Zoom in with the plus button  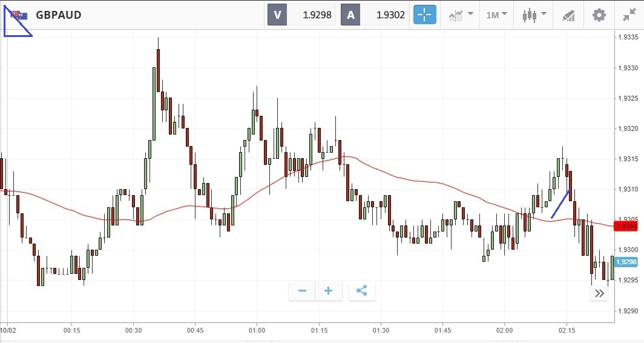click(x=329, y=291)
